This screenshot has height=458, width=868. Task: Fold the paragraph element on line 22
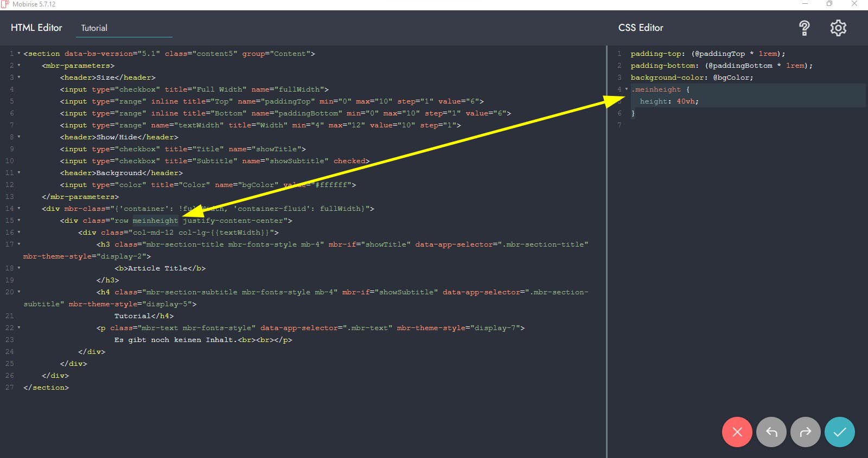pos(19,328)
